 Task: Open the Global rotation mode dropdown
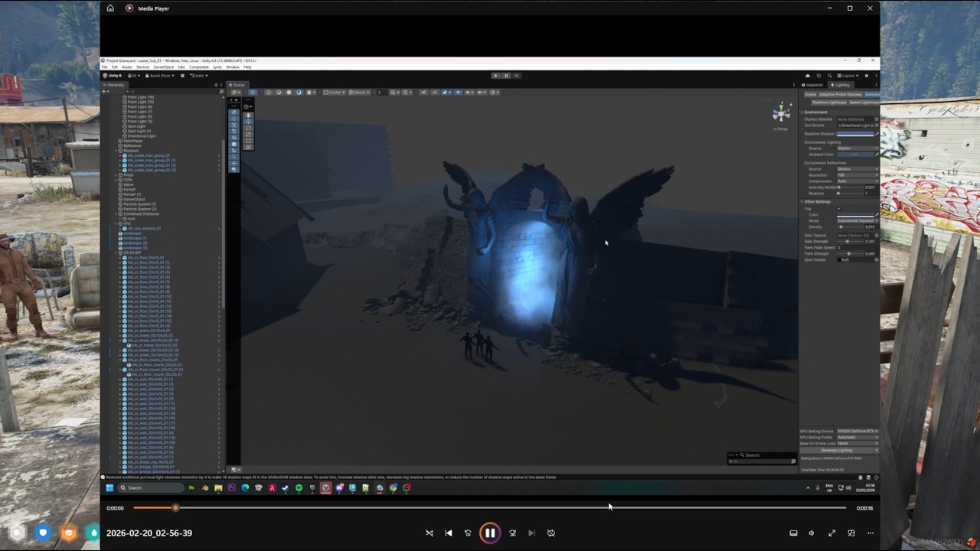tap(359, 93)
